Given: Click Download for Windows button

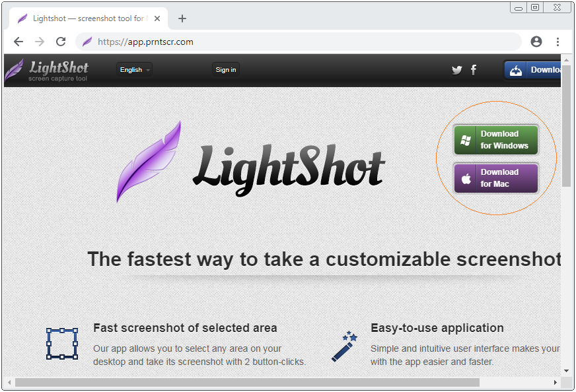Looking at the screenshot, I should (x=496, y=140).
